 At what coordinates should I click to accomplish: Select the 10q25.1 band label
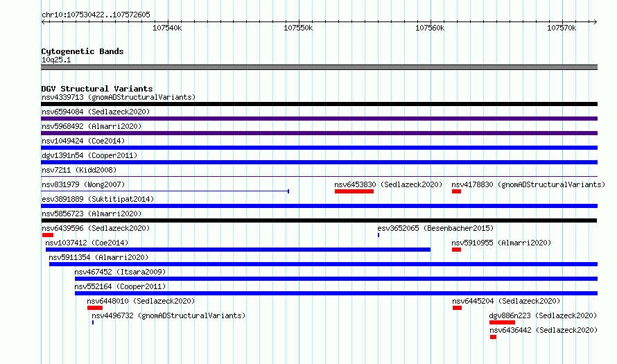pyautogui.click(x=56, y=60)
